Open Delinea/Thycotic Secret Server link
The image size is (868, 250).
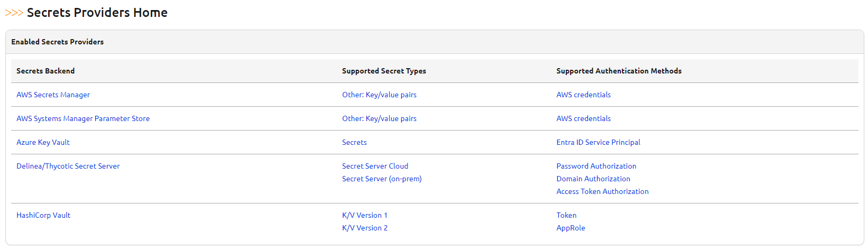[68, 166]
